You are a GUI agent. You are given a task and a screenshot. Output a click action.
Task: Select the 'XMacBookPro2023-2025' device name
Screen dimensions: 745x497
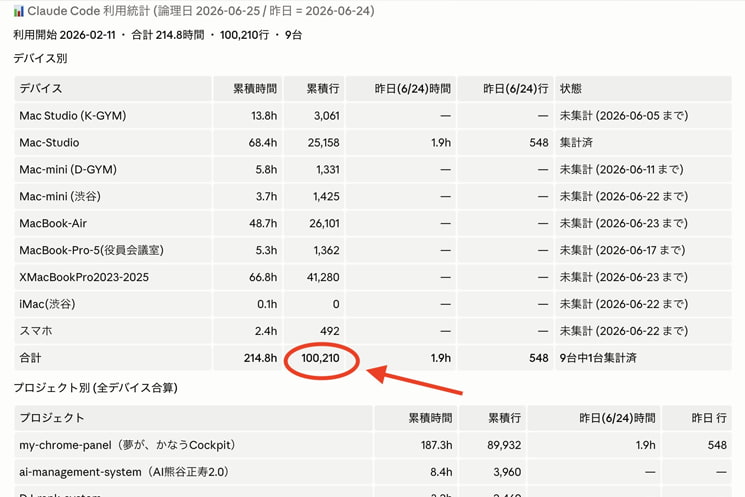click(84, 277)
